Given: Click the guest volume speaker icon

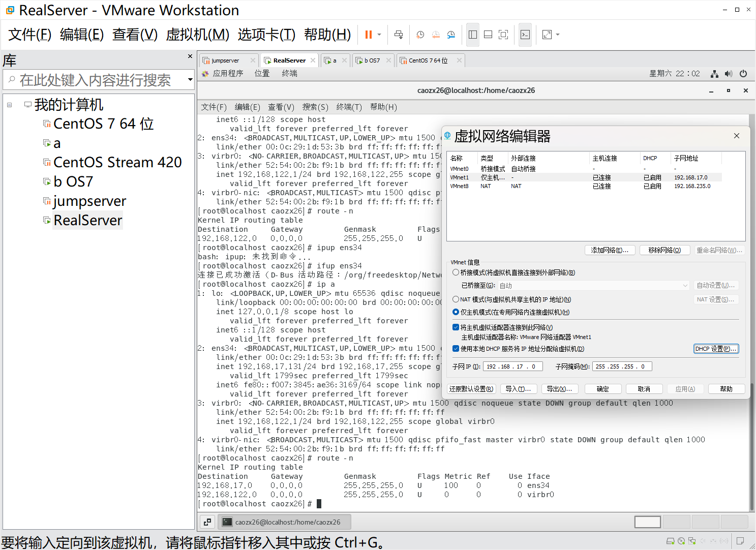Looking at the screenshot, I should click(x=729, y=74).
